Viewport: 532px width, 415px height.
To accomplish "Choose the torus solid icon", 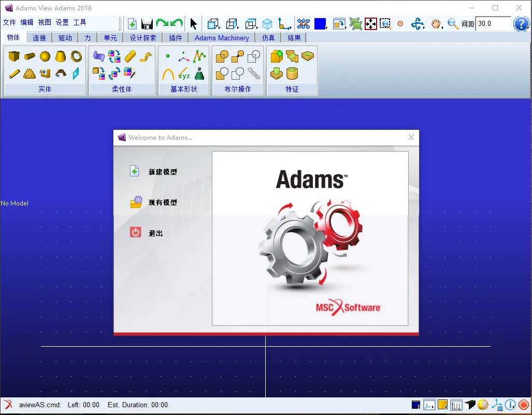I will [76, 56].
